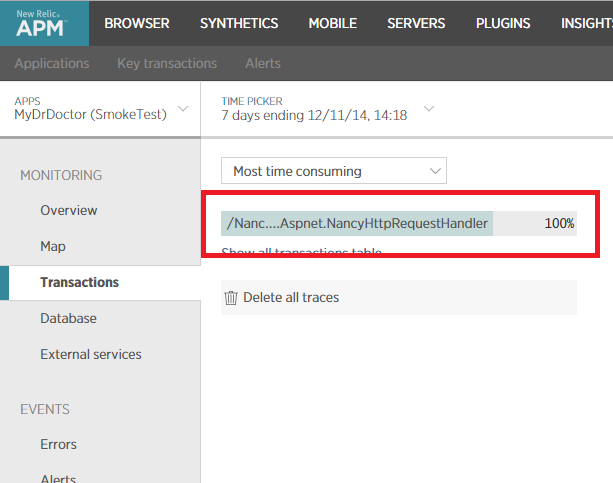Open Map in the Monitoring sidebar

pos(53,246)
